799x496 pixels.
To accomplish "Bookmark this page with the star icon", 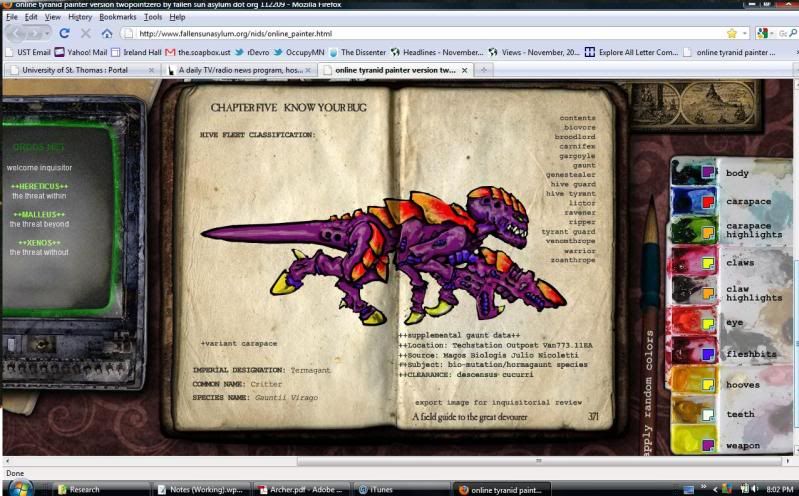I will (x=731, y=33).
